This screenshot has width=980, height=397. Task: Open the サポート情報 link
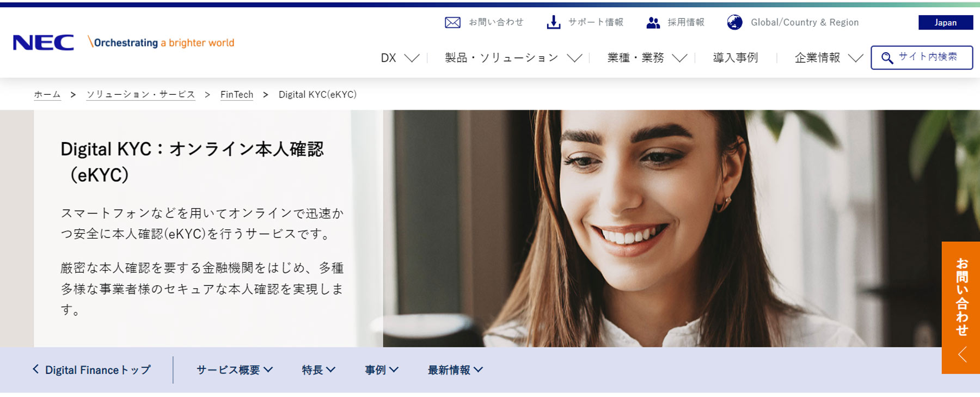click(x=596, y=22)
